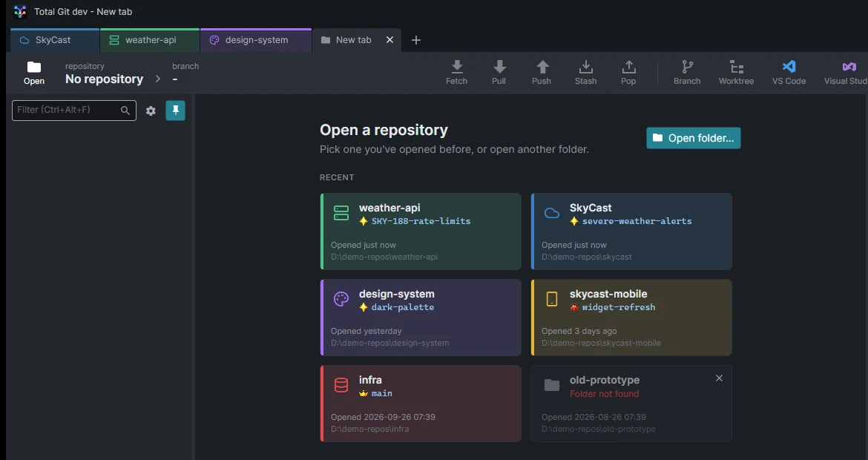Add a new tab with plus button
This screenshot has width=868, height=460.
pos(416,40)
